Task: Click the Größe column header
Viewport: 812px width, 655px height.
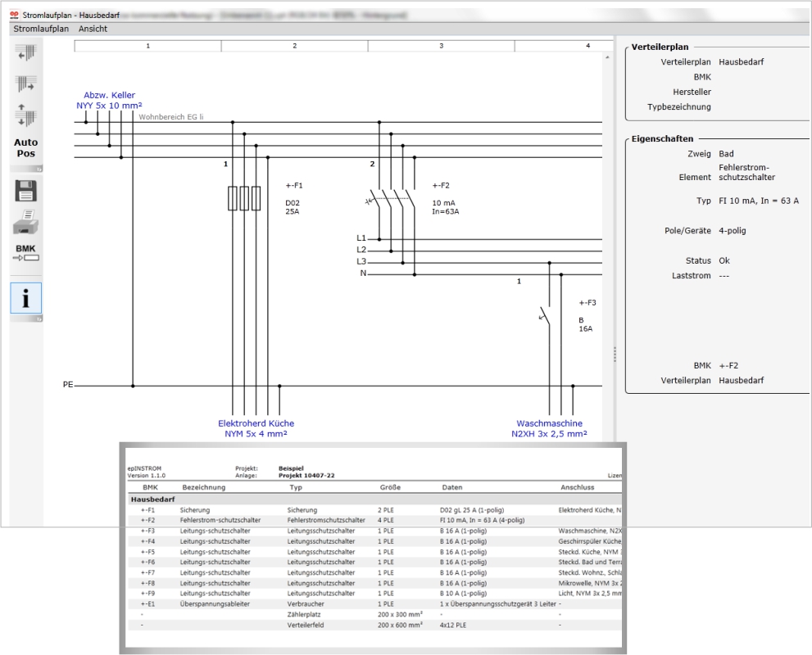Action: click(x=390, y=487)
